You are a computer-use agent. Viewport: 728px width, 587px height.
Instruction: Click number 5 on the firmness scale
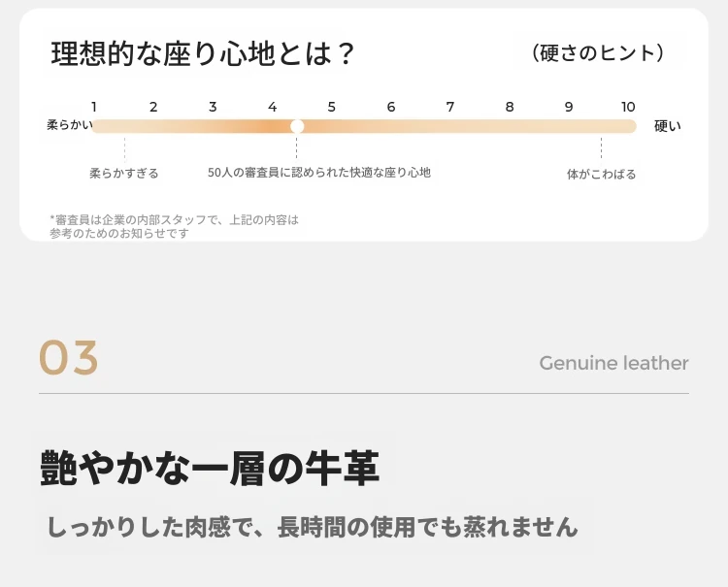click(x=332, y=107)
